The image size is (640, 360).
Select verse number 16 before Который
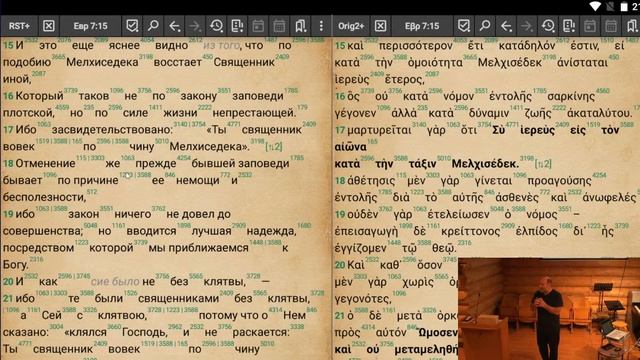coord(8,96)
